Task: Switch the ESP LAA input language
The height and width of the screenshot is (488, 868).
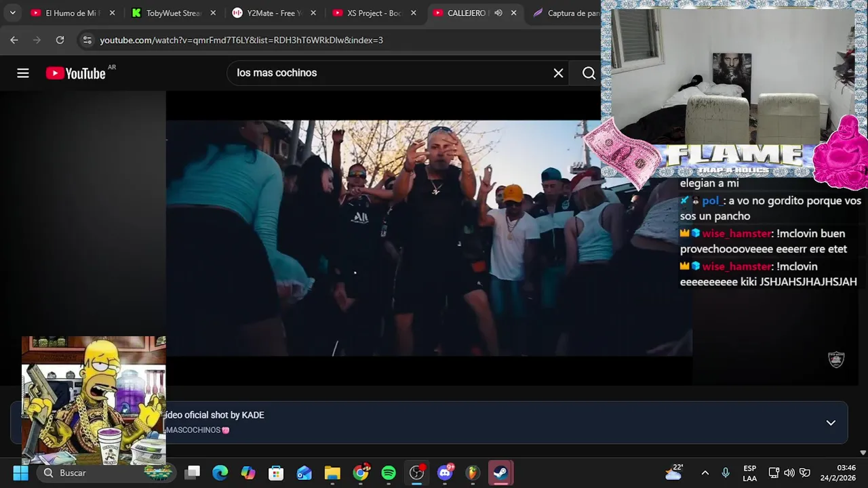Action: 749,472
